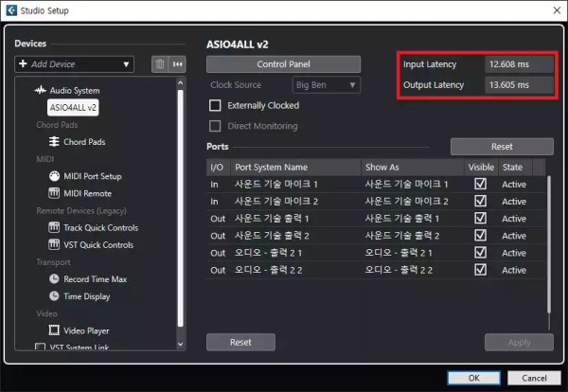
Task: Click the Visible column header
Action: (481, 167)
